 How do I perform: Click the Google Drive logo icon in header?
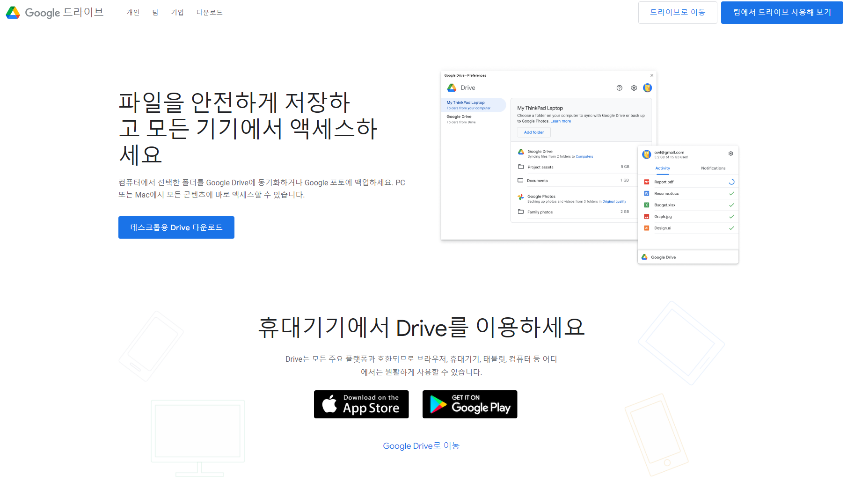pyautogui.click(x=13, y=13)
